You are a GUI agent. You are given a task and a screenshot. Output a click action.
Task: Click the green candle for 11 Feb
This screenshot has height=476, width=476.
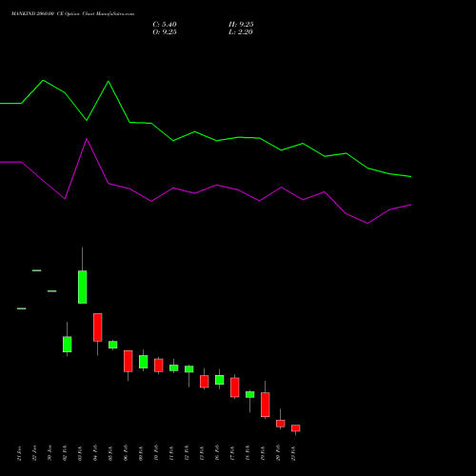click(x=174, y=367)
